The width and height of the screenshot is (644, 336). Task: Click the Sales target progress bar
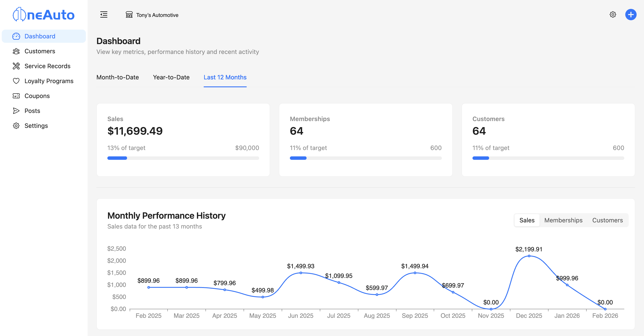tap(183, 158)
